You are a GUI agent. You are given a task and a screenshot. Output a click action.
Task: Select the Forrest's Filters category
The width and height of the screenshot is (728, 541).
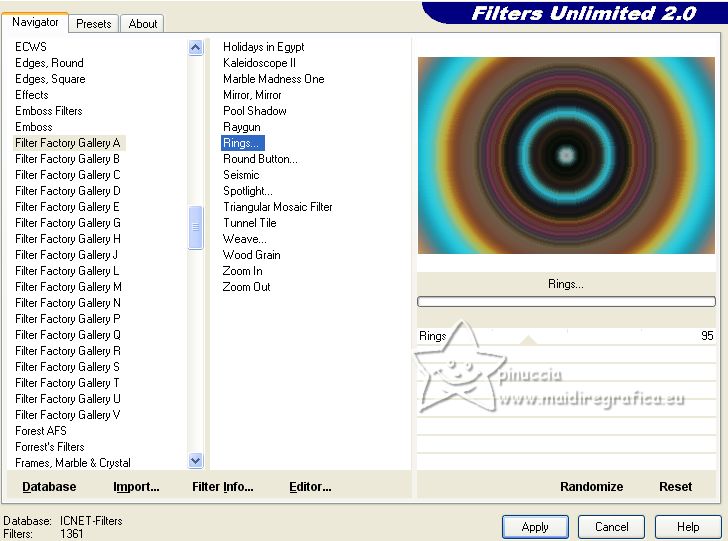point(50,447)
